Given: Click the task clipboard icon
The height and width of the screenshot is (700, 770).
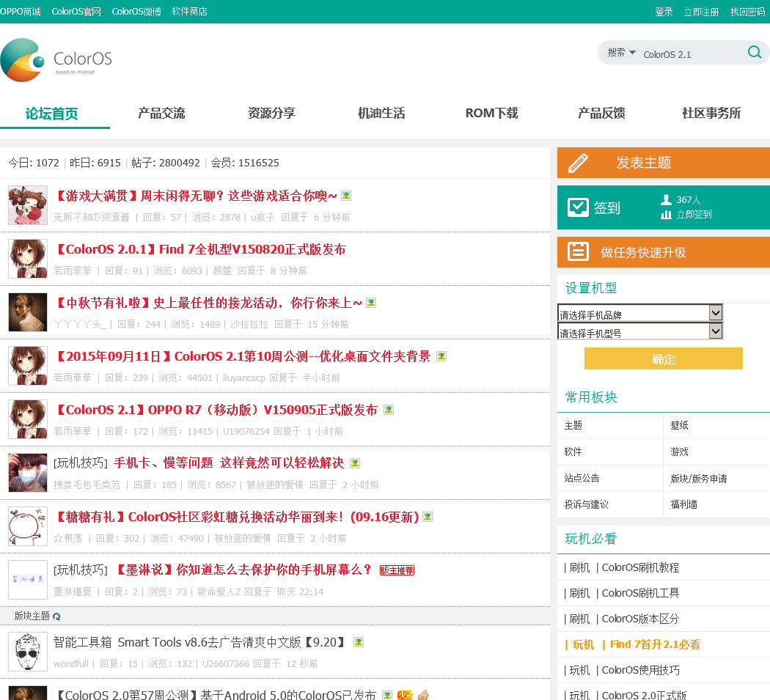Looking at the screenshot, I should (579, 252).
